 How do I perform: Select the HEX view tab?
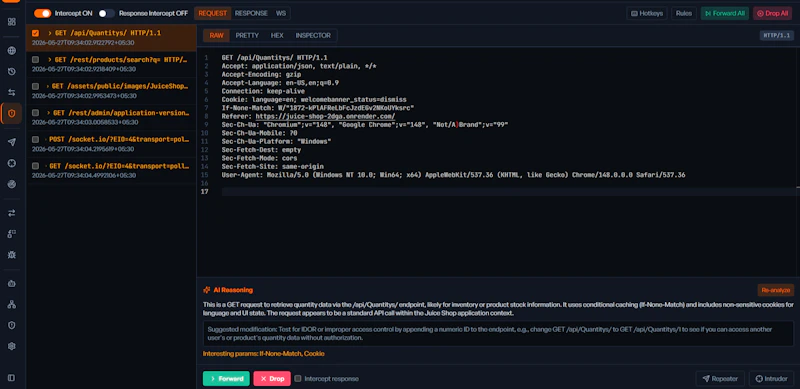277,35
